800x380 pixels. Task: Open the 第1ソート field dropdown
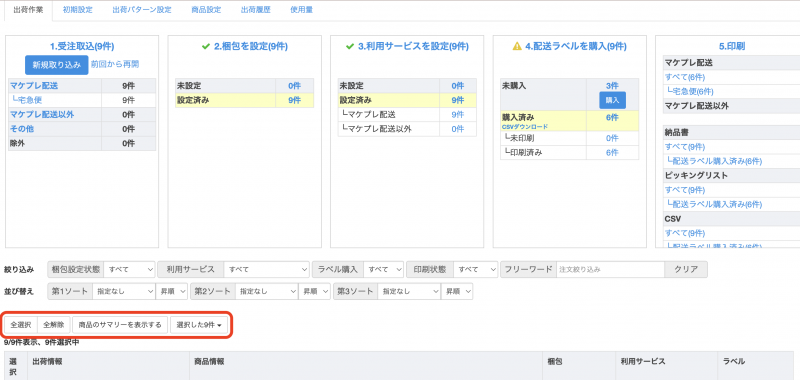tap(123, 291)
